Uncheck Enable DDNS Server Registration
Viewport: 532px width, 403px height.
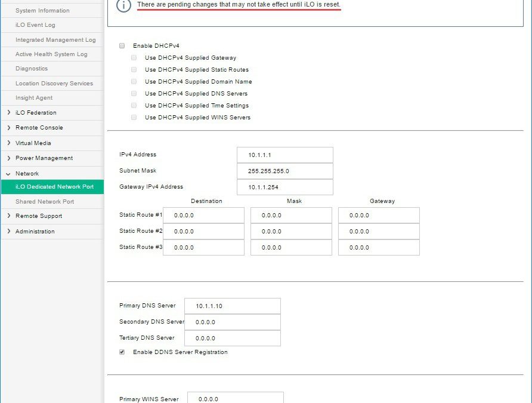122,352
